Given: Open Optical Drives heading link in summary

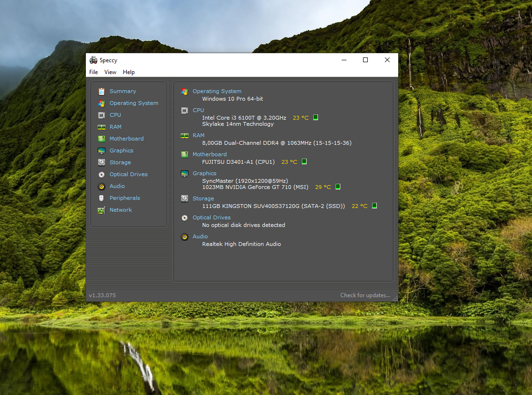Looking at the screenshot, I should click(x=212, y=217).
